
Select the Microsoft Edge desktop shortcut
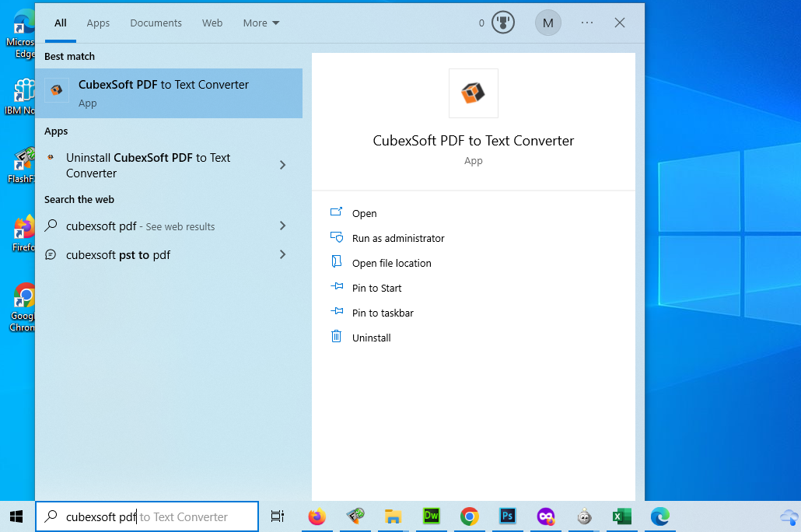tap(22, 33)
